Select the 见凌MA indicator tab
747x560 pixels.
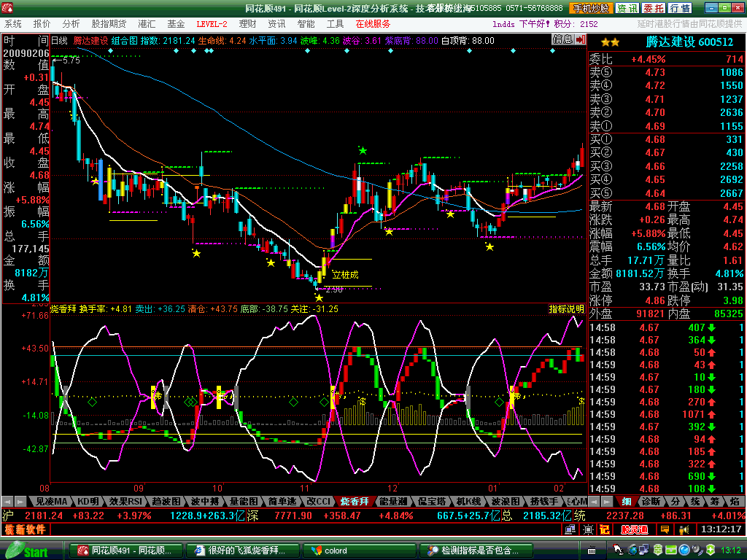tap(51, 502)
